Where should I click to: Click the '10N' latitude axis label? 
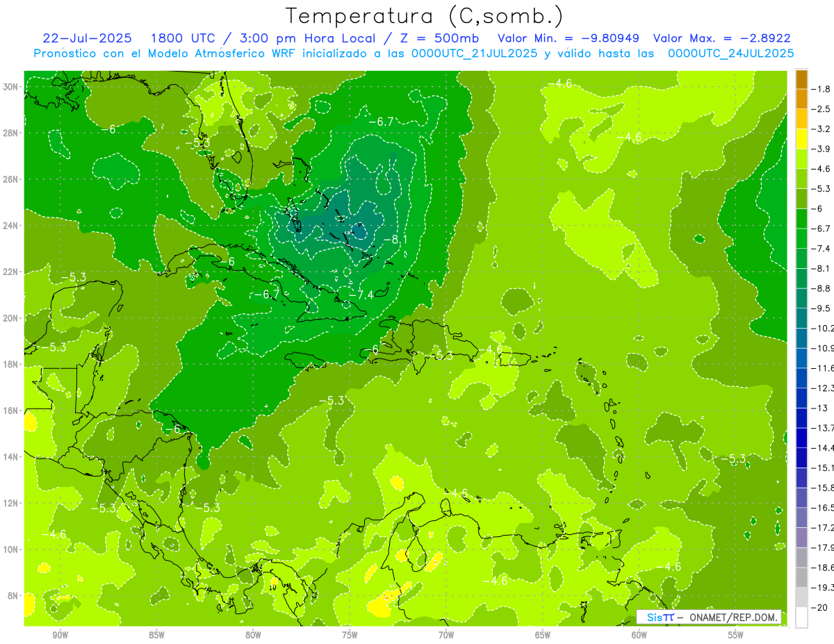(11, 549)
